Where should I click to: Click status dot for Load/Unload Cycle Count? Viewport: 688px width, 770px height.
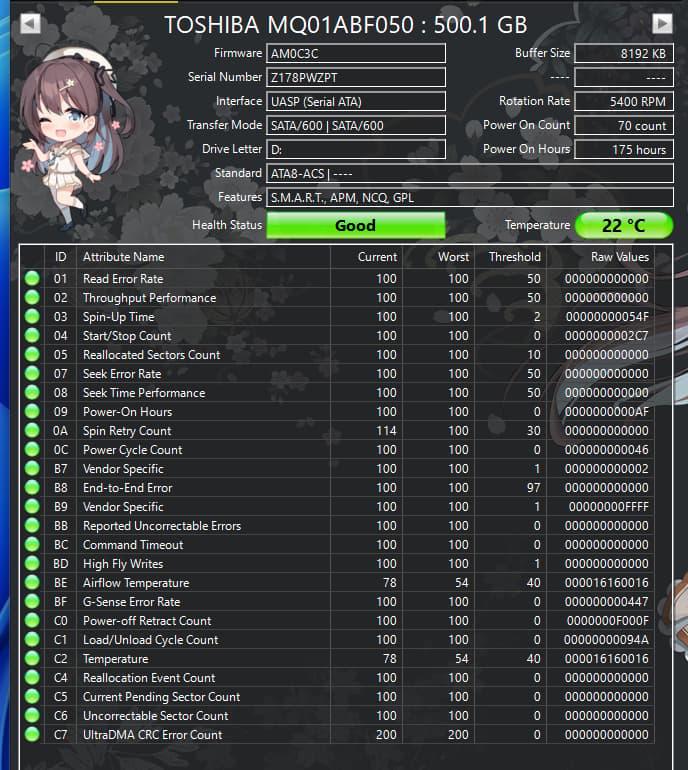(x=32, y=639)
